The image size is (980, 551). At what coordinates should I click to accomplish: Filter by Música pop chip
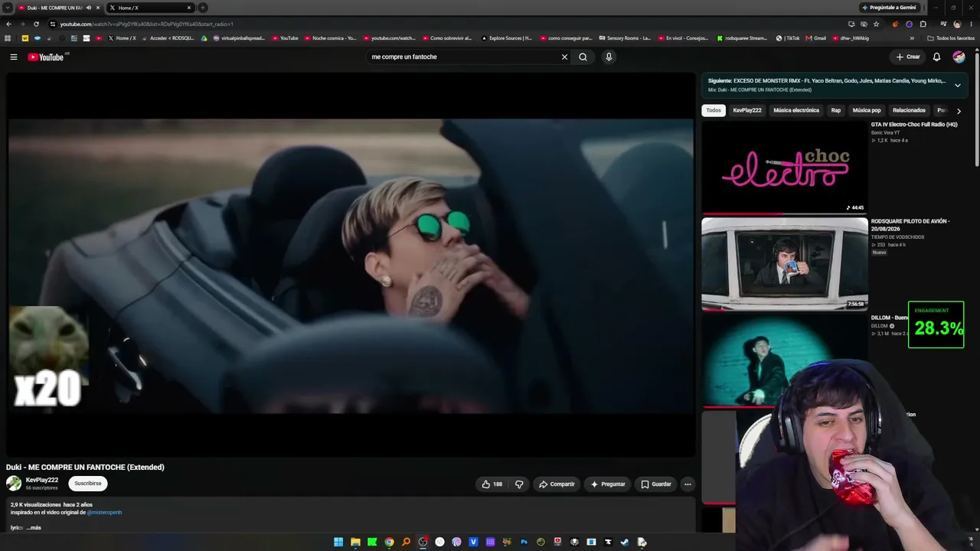tap(867, 110)
